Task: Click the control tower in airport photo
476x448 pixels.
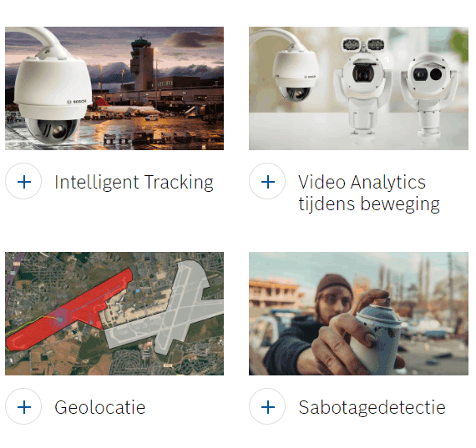Action: pyautogui.click(x=142, y=63)
